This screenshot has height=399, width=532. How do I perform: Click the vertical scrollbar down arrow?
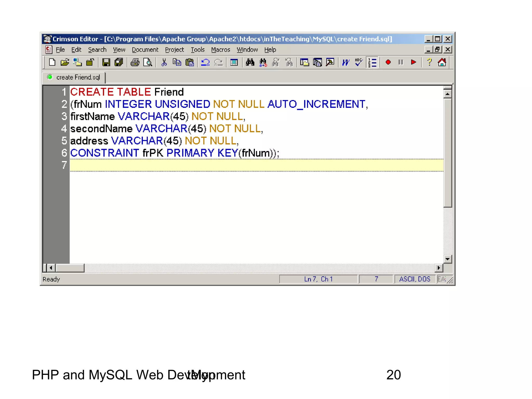tap(447, 259)
